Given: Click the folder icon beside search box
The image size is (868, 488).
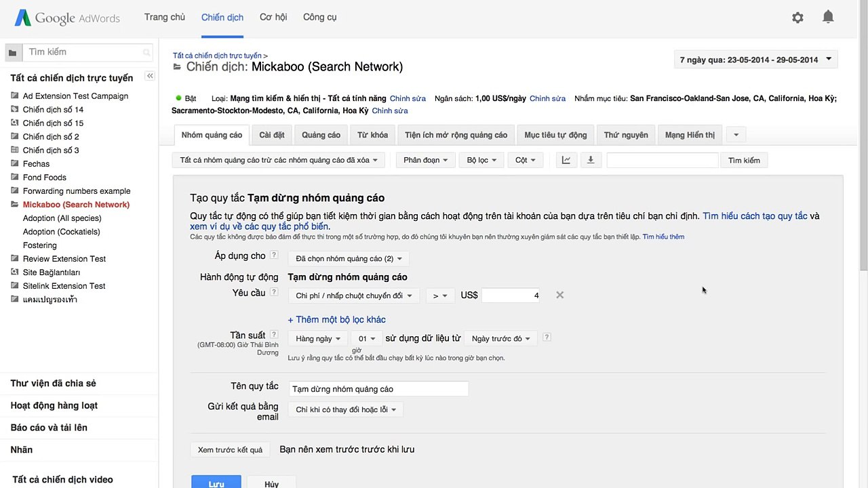Looking at the screenshot, I should [12, 52].
